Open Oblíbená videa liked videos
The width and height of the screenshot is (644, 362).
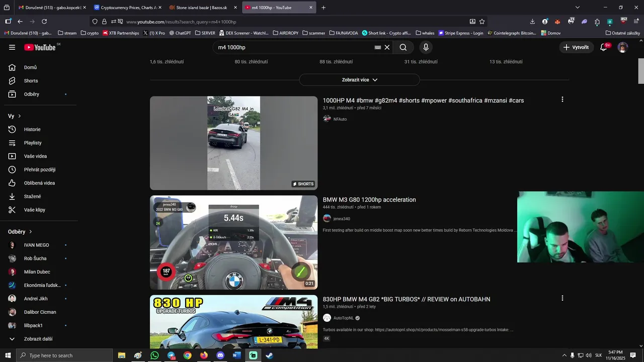coord(38,183)
